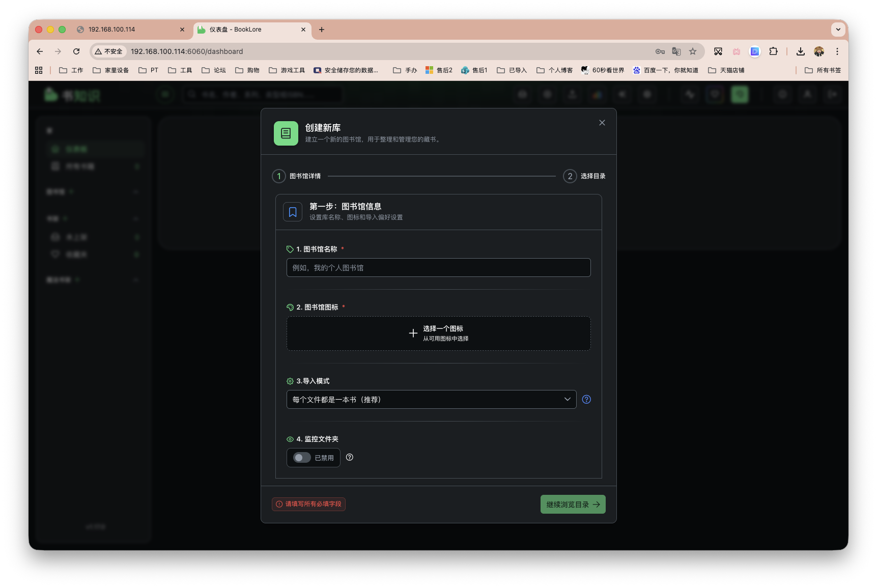
Task: Click the 继续浏览目录 button
Action: pos(572,504)
